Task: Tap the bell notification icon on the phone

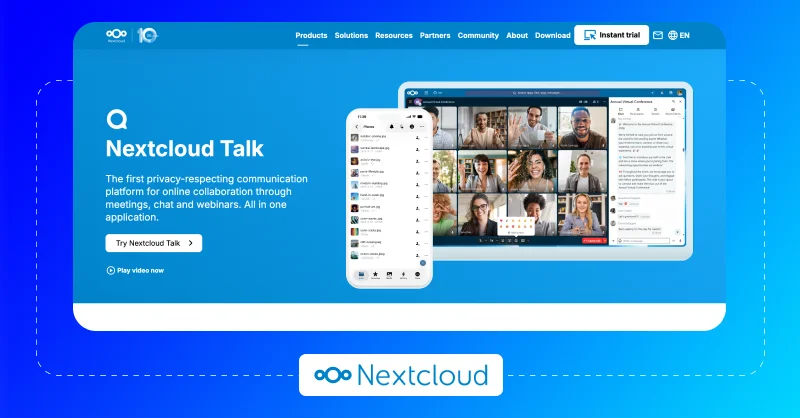Action: point(392,127)
